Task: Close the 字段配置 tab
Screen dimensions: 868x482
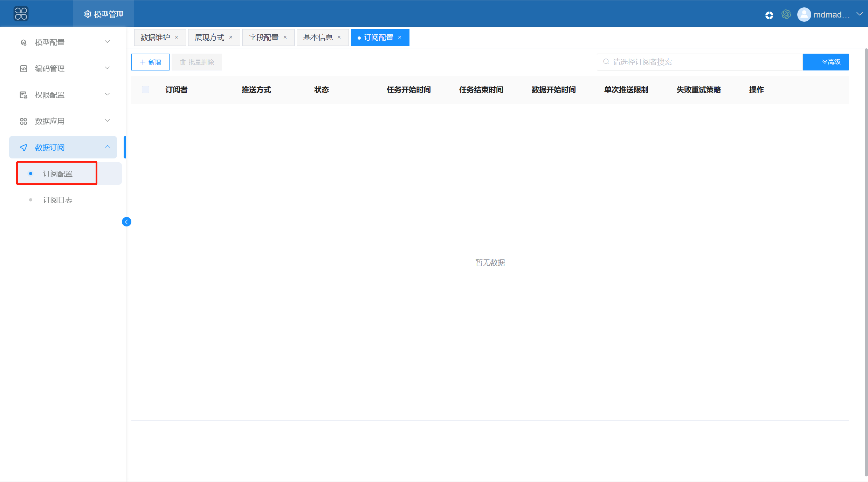Action: (285, 38)
